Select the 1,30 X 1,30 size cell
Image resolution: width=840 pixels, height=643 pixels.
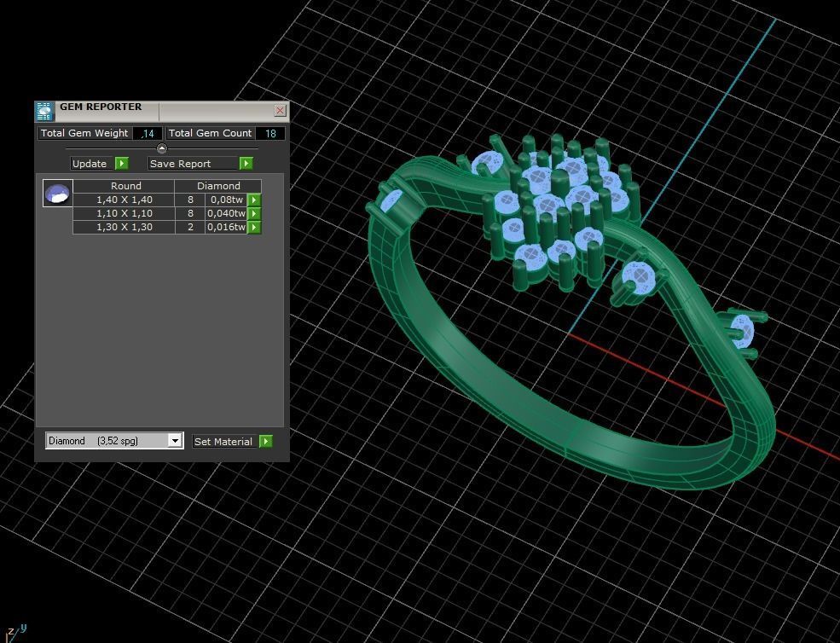tap(125, 227)
